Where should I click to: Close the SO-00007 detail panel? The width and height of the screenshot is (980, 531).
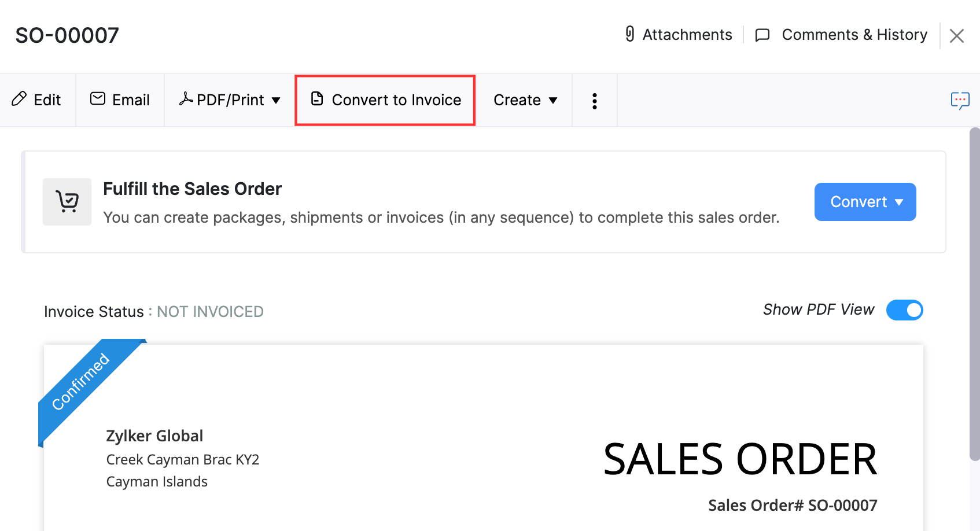tap(957, 36)
